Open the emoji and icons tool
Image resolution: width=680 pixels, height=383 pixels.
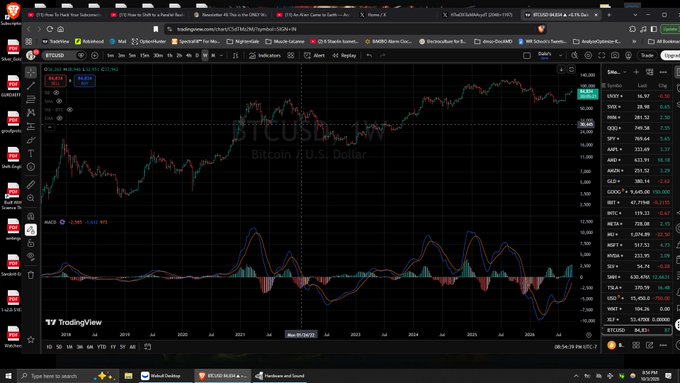pyautogui.click(x=31, y=167)
